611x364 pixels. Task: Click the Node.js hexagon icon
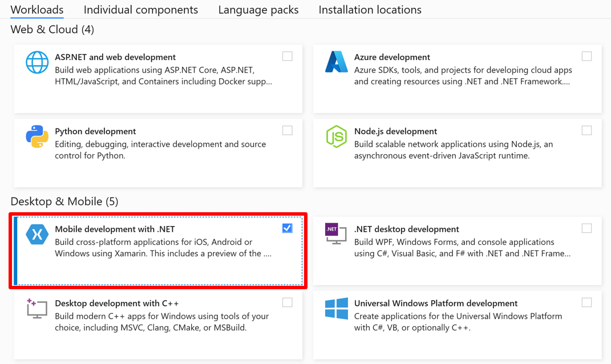[x=336, y=137]
